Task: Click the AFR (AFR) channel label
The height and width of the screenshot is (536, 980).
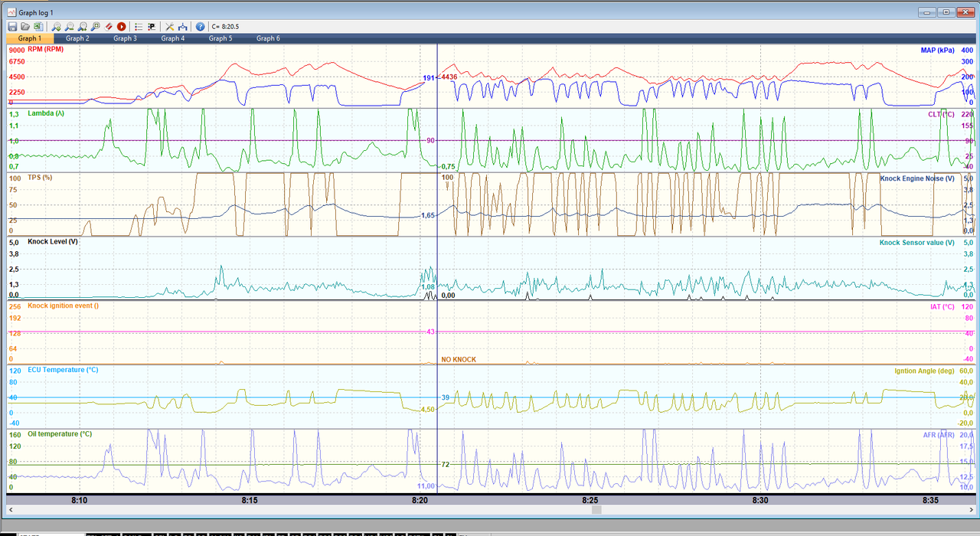Action: click(939, 434)
